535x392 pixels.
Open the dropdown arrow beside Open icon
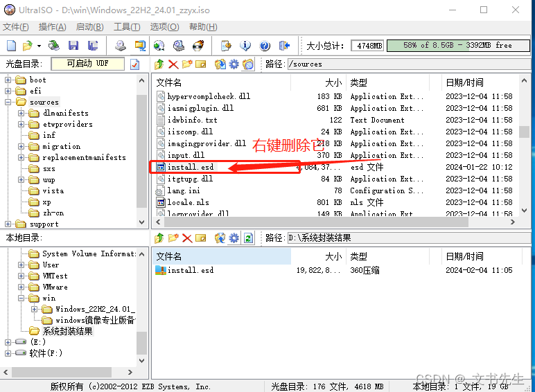pos(40,46)
